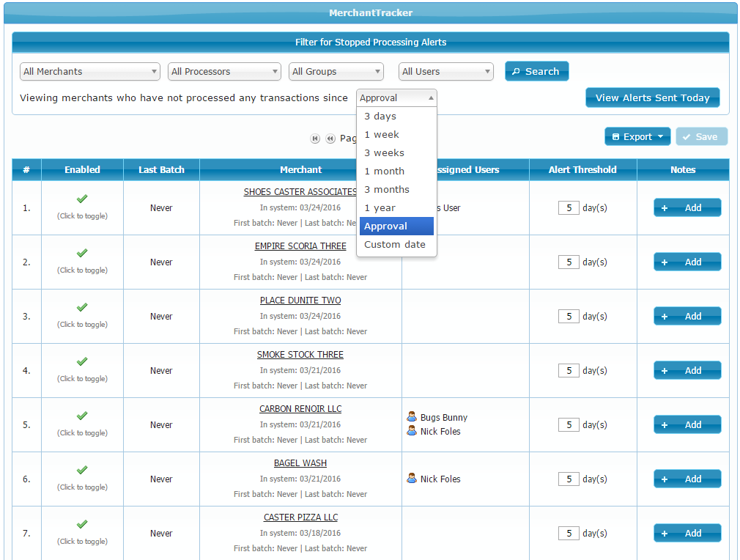The image size is (740, 560).
Task: Pick '1 week' in time list
Action: click(x=382, y=135)
